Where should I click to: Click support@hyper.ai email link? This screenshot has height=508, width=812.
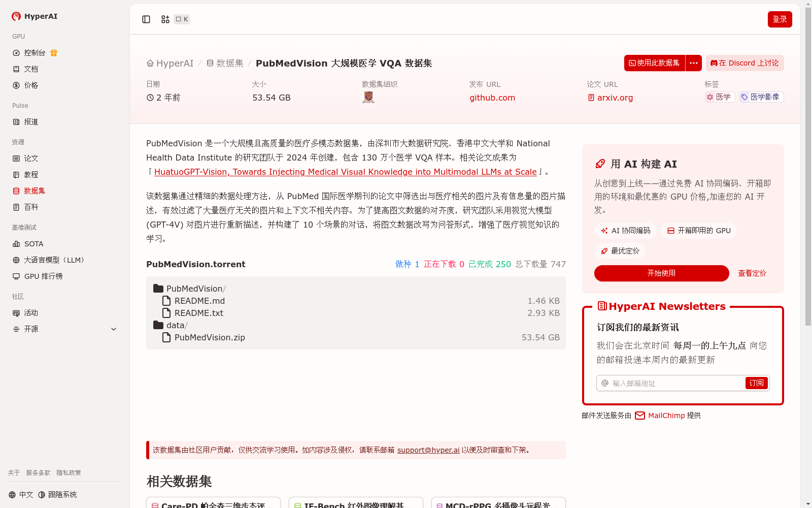pos(428,450)
